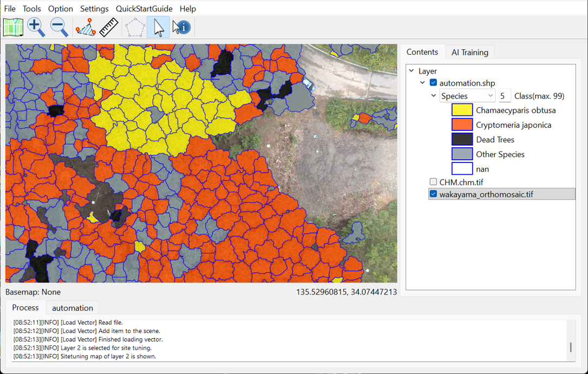The width and height of the screenshot is (588, 374).
Task: Choose the polygon drawing tool
Action: coord(135,27)
